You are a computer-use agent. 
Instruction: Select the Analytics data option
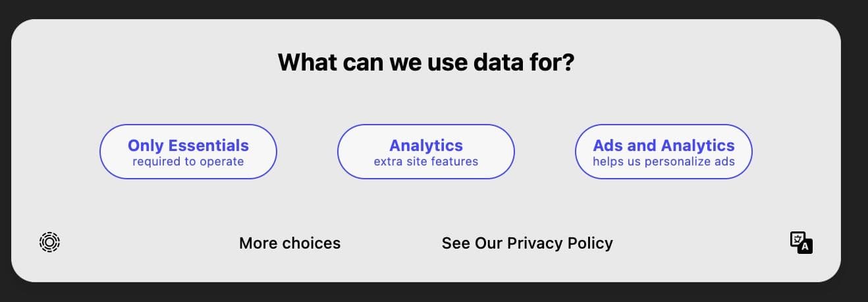pyautogui.click(x=426, y=152)
